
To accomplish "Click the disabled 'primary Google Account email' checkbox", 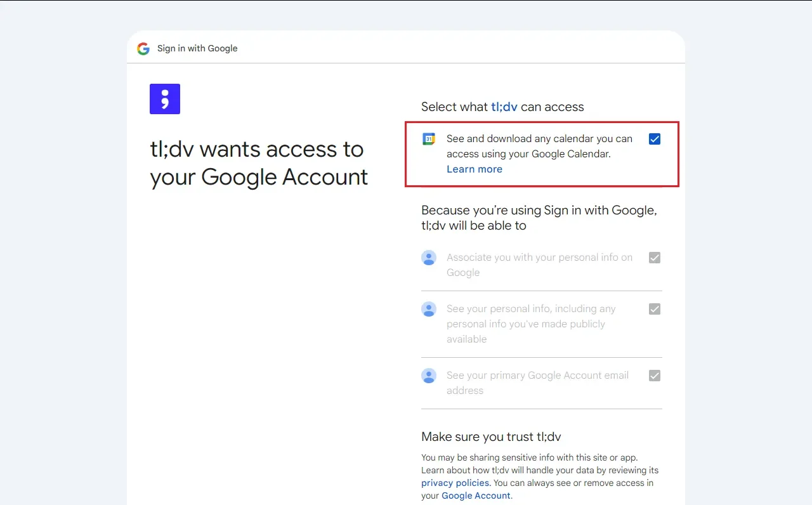I will 655,376.
